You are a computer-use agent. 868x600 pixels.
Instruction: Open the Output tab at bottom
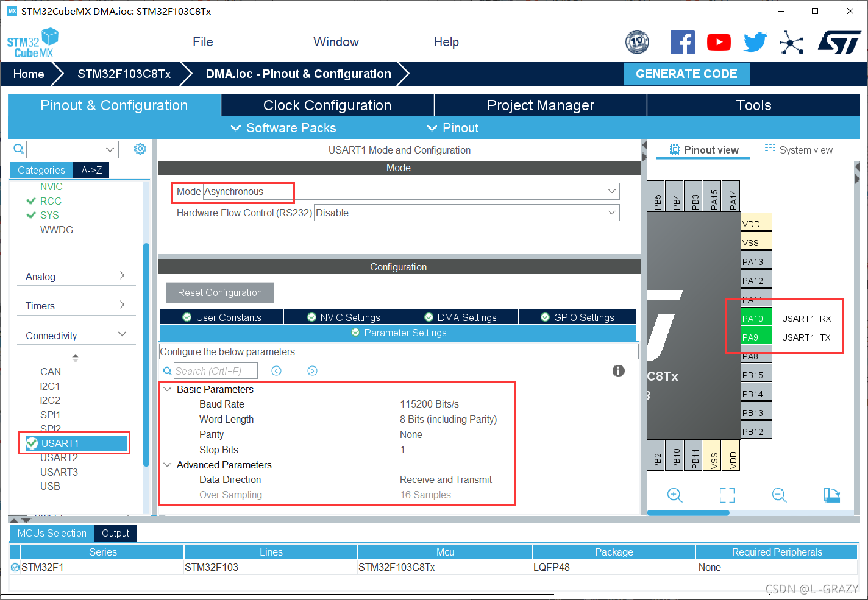pyautogui.click(x=115, y=533)
